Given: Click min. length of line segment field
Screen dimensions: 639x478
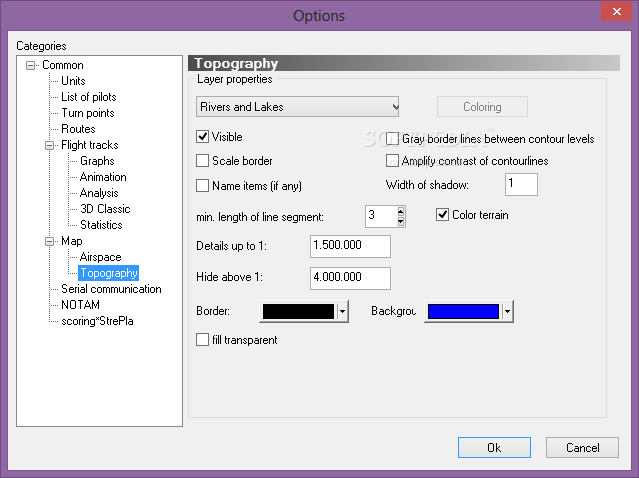Looking at the screenshot, I should coord(381,216).
